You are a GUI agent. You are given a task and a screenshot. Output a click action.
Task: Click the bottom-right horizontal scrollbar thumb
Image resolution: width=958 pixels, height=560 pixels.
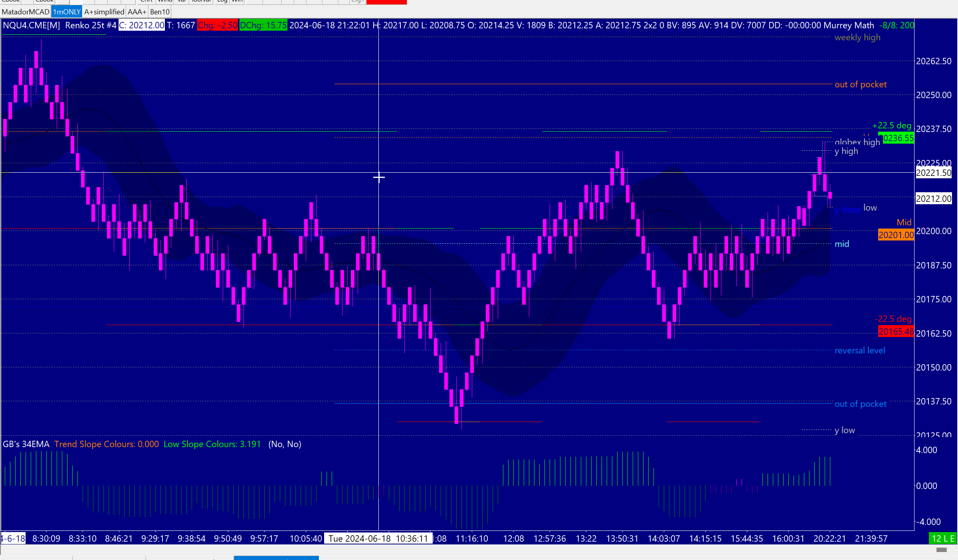tap(941, 550)
